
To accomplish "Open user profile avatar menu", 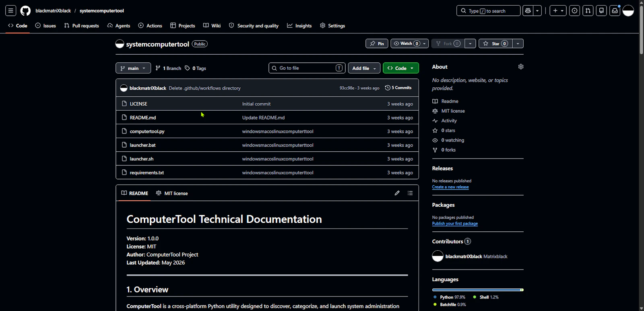I will click(628, 11).
